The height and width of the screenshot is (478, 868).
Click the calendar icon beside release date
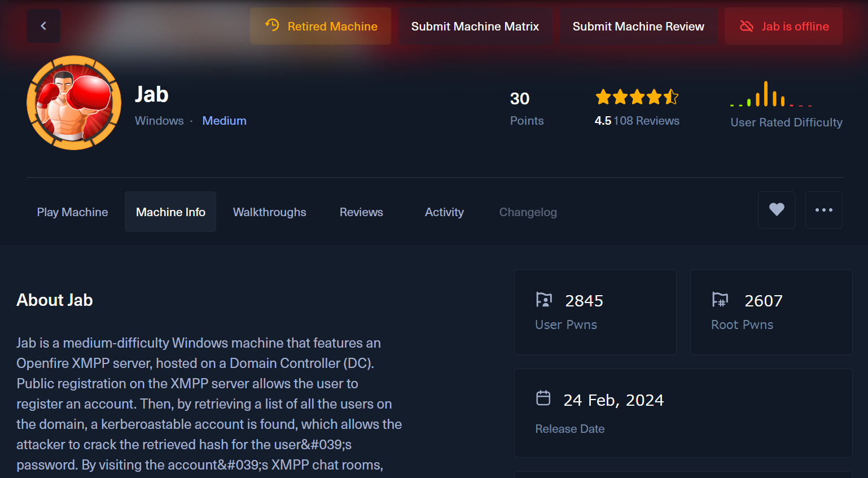[x=543, y=398]
